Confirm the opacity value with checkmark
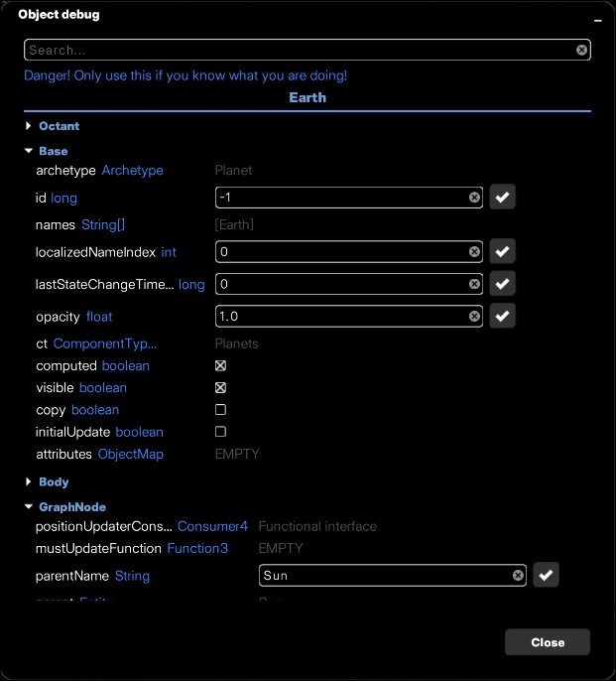Viewport: 616px width, 681px height. click(x=502, y=317)
